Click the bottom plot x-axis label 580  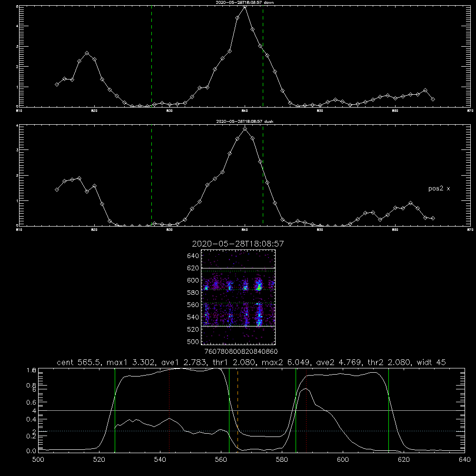tap(282, 460)
